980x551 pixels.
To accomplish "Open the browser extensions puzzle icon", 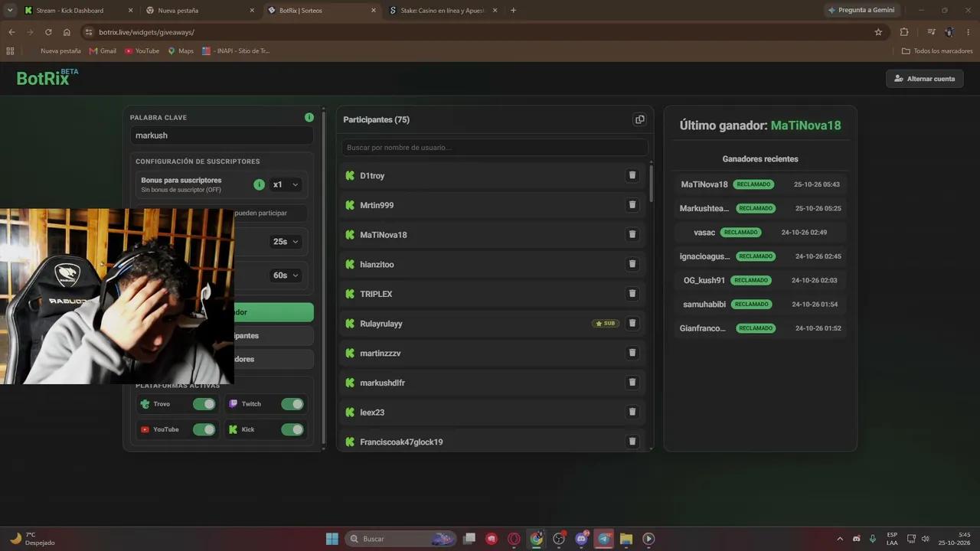I will 904,32.
